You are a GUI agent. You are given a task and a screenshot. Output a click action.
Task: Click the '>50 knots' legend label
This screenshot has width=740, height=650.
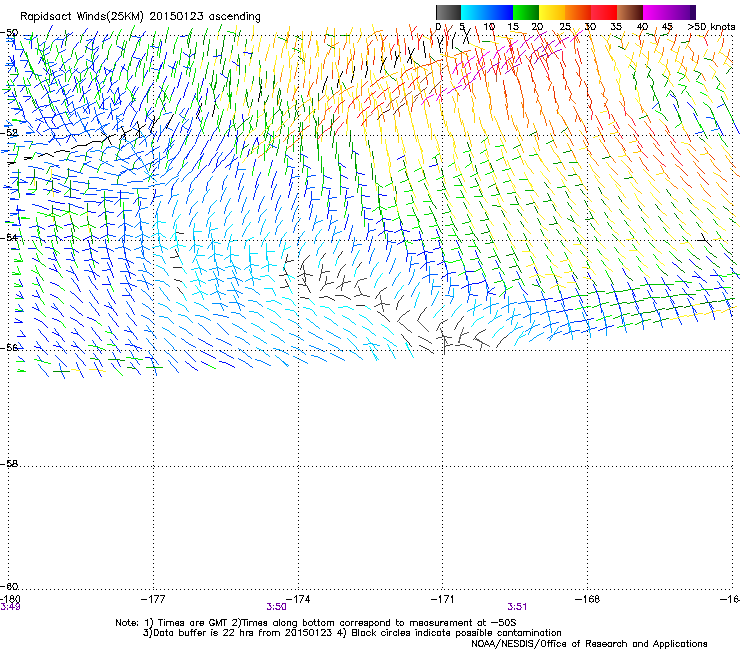[711, 27]
